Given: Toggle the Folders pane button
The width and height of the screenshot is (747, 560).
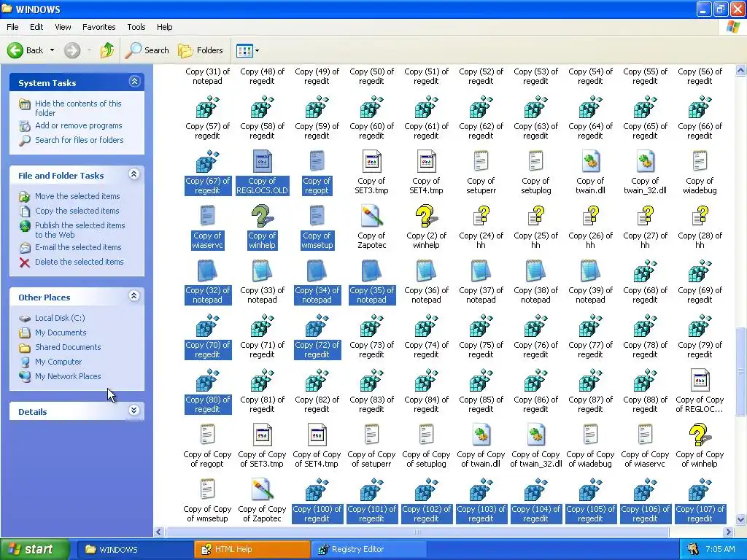Looking at the screenshot, I should tap(200, 50).
